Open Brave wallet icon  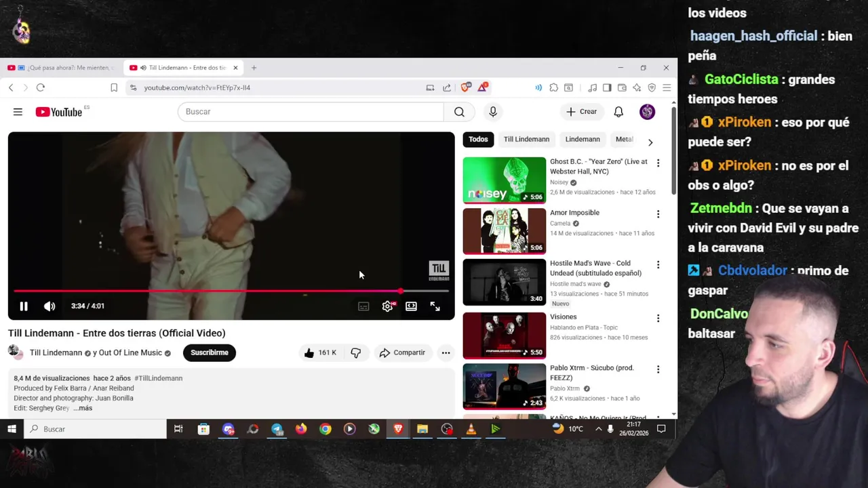tap(622, 87)
